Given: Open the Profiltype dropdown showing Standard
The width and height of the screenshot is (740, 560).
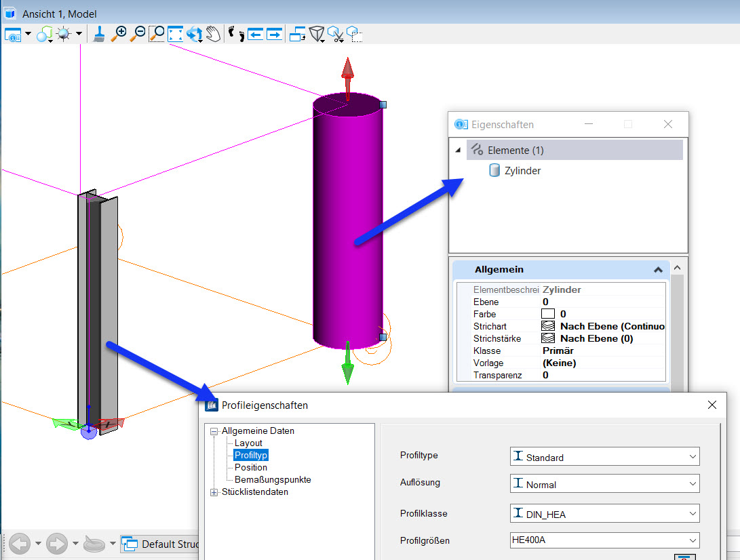Looking at the screenshot, I should click(x=604, y=457).
